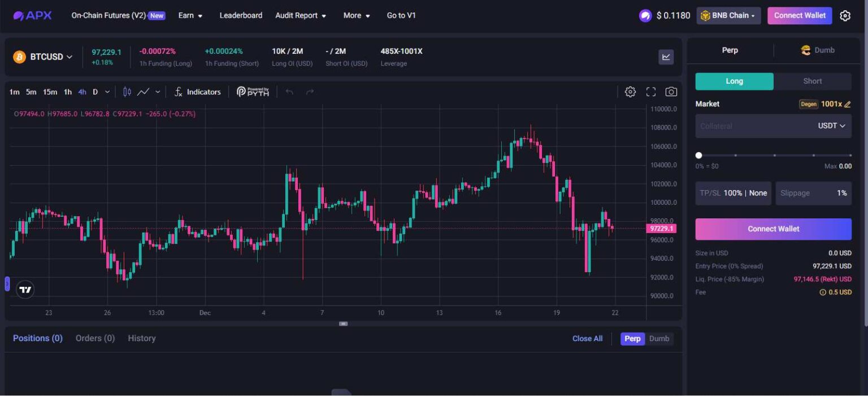Click the Powered by PYTH logo
868x396 pixels.
pyautogui.click(x=253, y=91)
